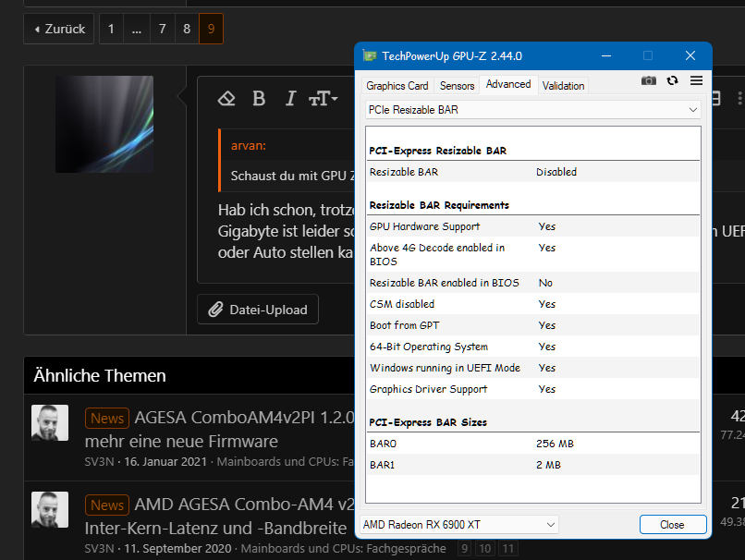Open thread page 11 link
Viewport: 745px width, 560px height.
point(508,549)
